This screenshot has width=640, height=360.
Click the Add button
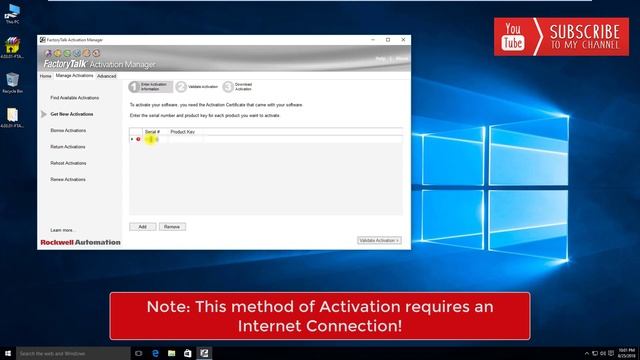point(142,227)
